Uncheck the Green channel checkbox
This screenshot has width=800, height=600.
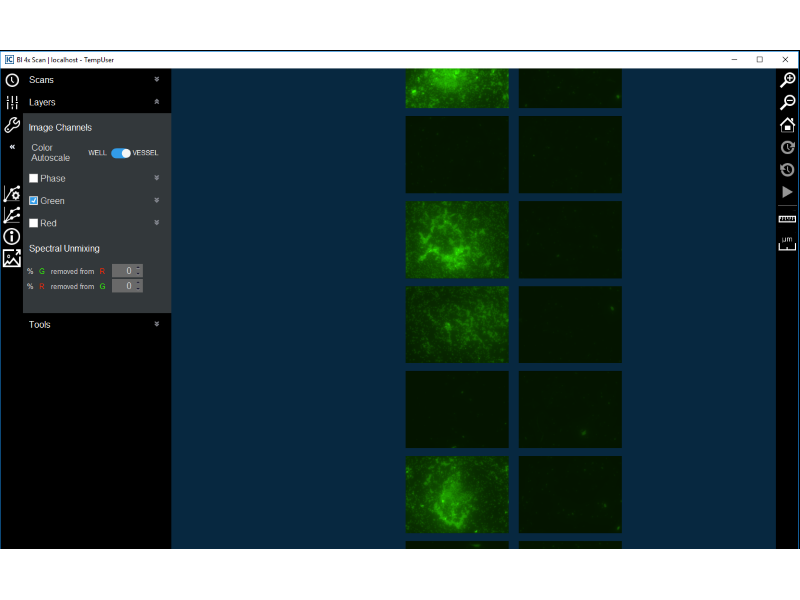pos(34,201)
